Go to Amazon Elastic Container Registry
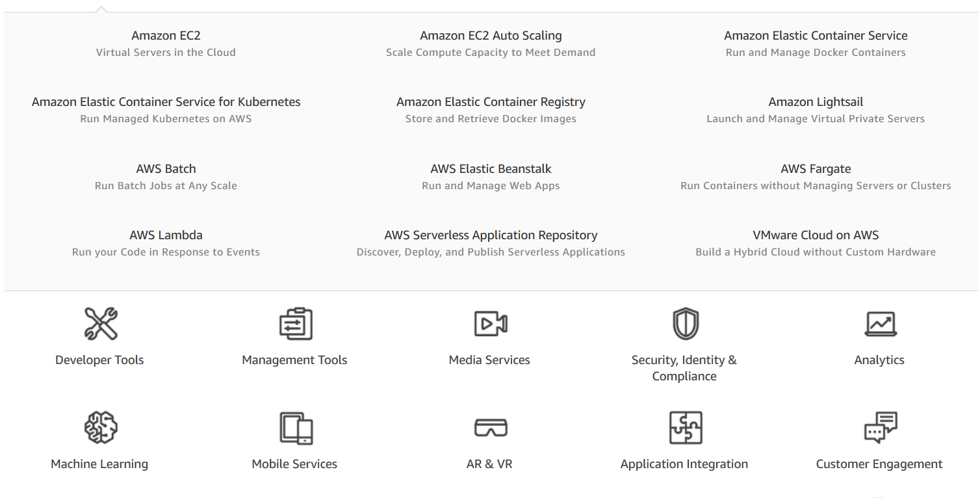The height and width of the screenshot is (498, 980). pos(491,101)
